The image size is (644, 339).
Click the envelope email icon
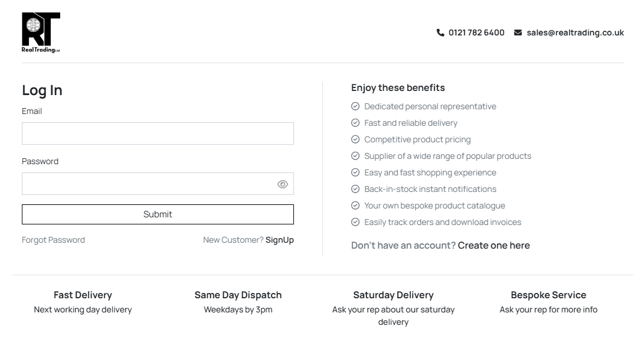518,32
